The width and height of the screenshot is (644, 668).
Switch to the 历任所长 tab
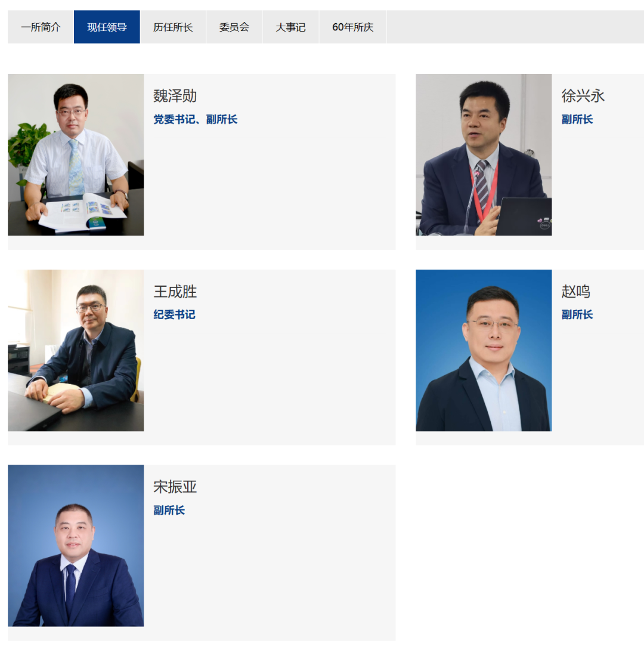pos(173,27)
